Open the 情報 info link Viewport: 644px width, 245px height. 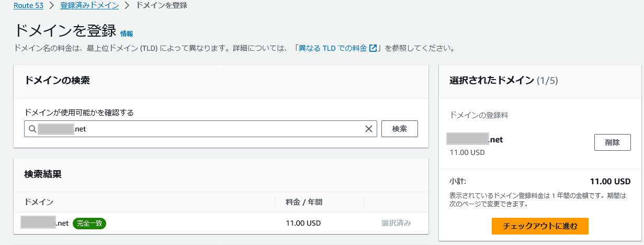click(x=127, y=34)
